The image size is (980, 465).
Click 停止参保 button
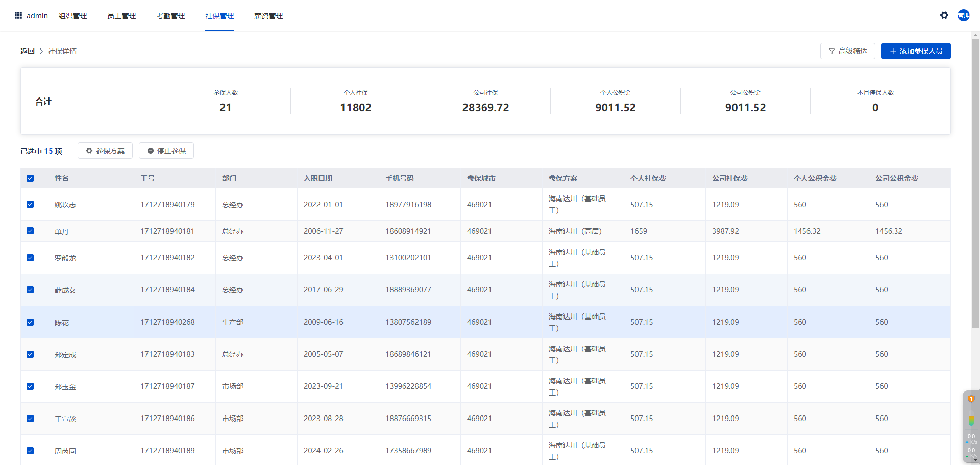tap(166, 151)
